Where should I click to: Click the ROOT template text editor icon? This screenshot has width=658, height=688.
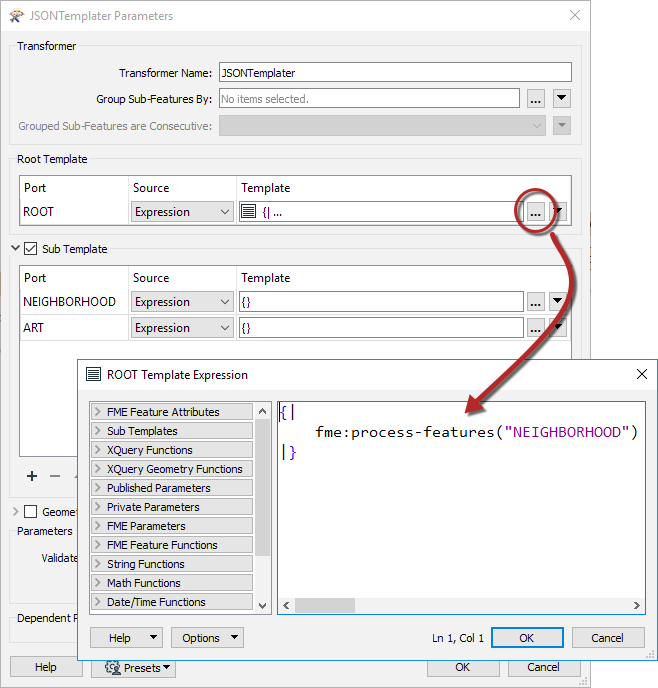248,212
